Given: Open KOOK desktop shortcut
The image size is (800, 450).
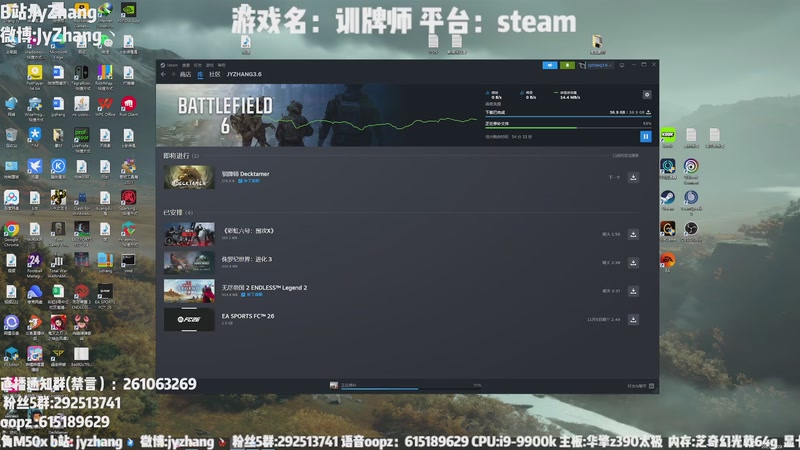Looking at the screenshot, I should 668,138.
